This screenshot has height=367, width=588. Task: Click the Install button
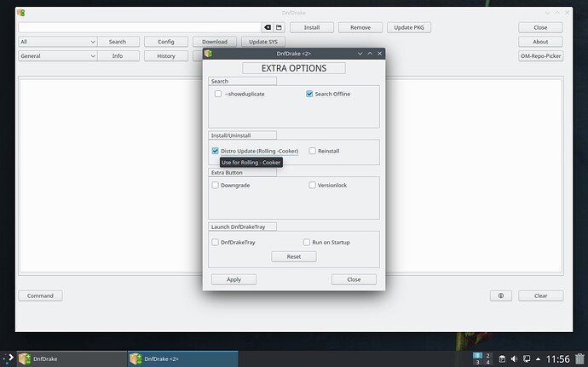click(x=312, y=27)
